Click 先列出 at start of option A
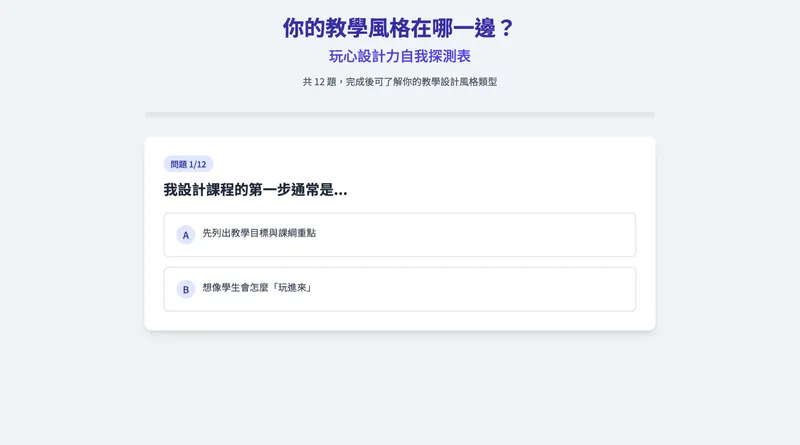The height and width of the screenshot is (445, 800). pyautogui.click(x=216, y=233)
